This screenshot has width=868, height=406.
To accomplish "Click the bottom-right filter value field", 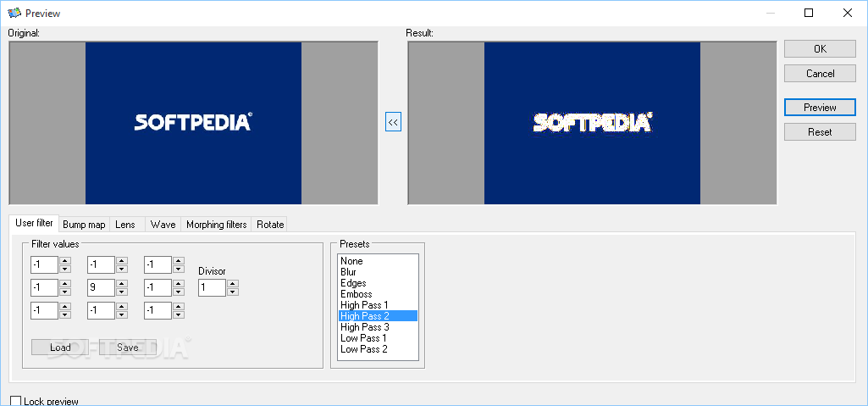I will coord(158,311).
